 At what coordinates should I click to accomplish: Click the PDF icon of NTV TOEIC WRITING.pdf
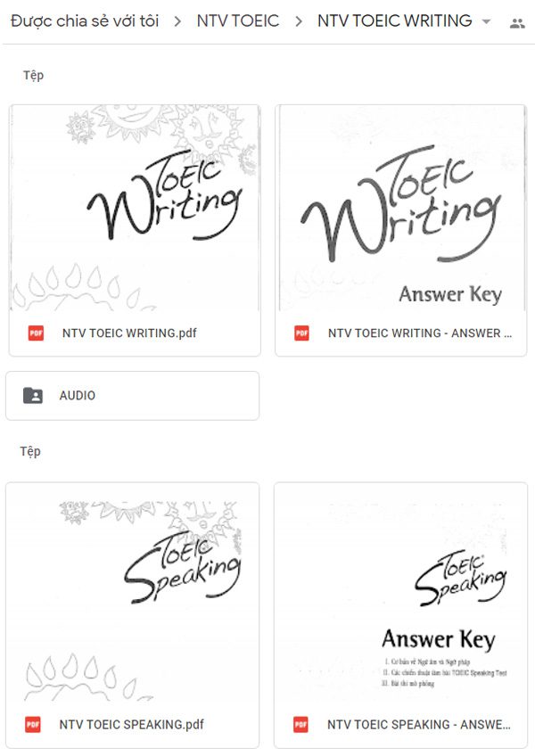click(36, 333)
